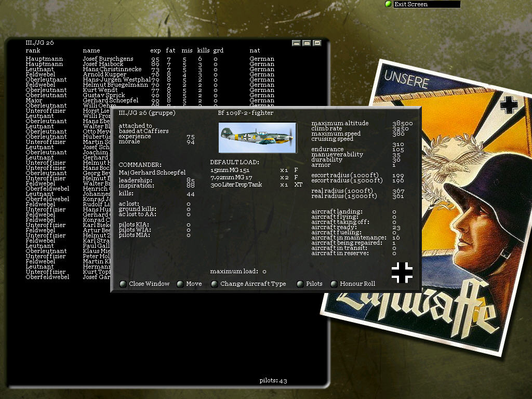Click the 'name' column header
532x399 pixels.
(x=91, y=50)
